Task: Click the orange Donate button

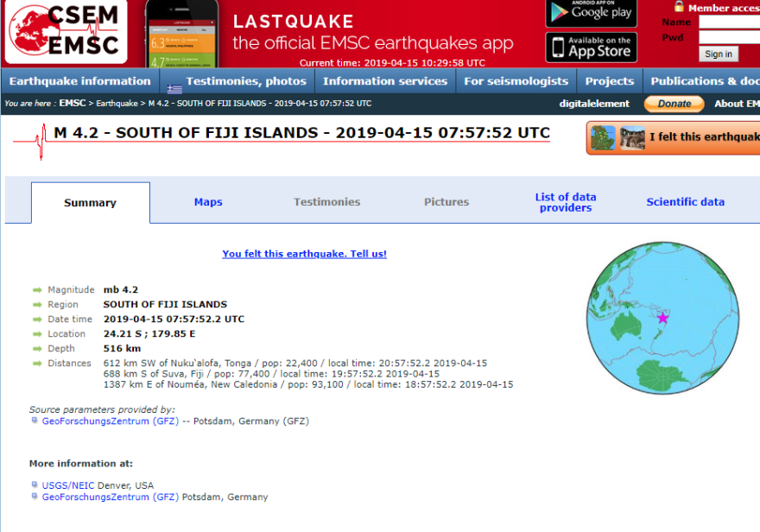Action: [x=674, y=104]
